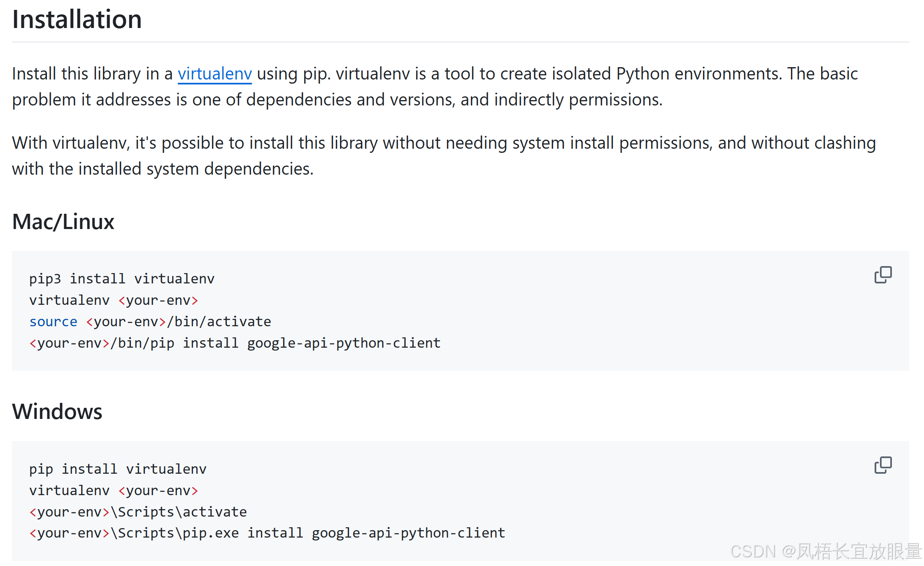
Task: Click the word 'source' in code
Action: click(x=53, y=322)
